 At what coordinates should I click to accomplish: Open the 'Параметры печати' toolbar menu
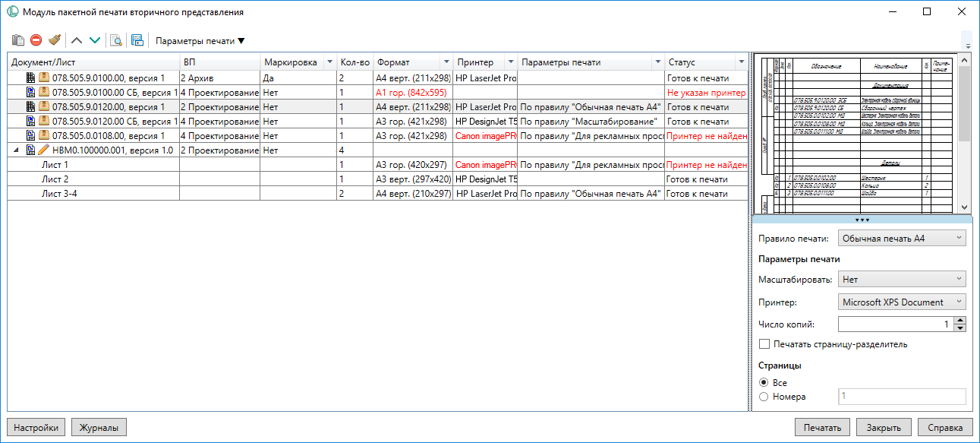[x=200, y=41]
